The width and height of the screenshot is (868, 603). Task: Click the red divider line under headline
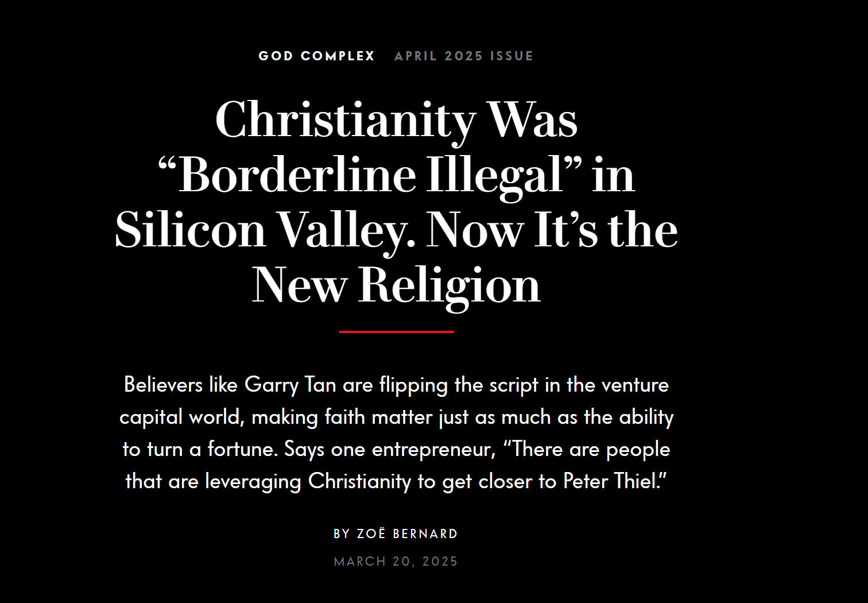pyautogui.click(x=397, y=331)
